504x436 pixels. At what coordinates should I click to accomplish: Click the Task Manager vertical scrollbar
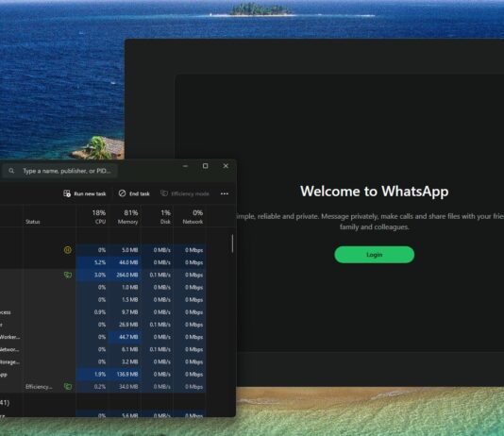coord(232,243)
